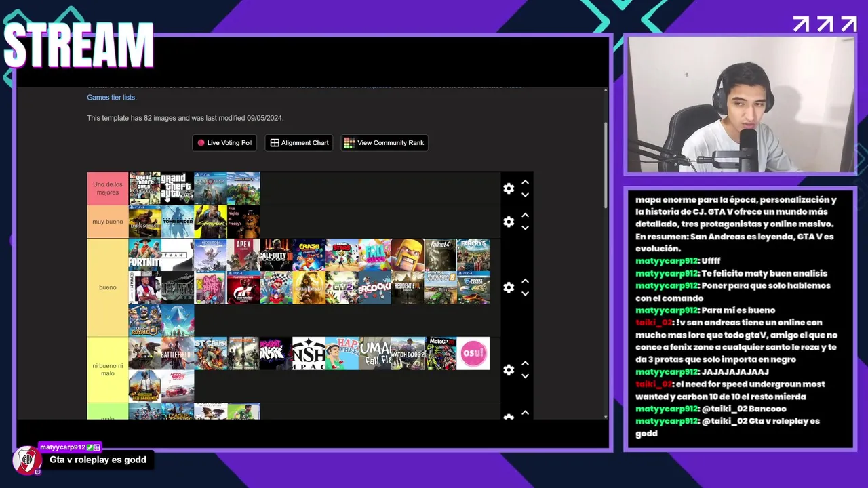Select the Tomb Raider cover

point(178,222)
